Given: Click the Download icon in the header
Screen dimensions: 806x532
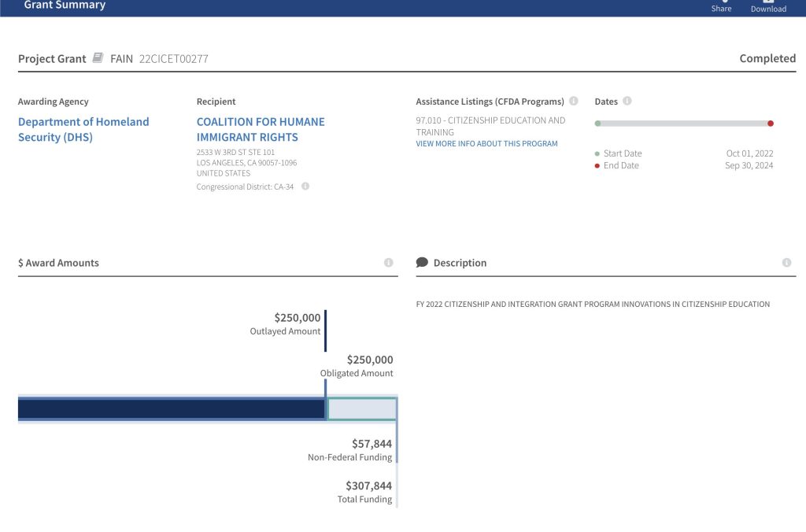Looking at the screenshot, I should pyautogui.click(x=768, y=2).
